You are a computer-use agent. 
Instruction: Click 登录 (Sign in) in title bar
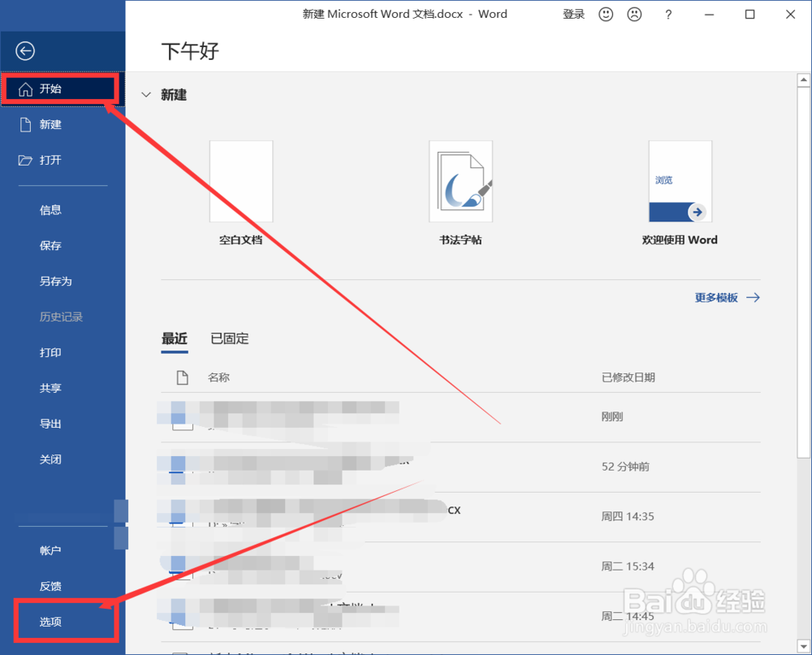pos(573,14)
